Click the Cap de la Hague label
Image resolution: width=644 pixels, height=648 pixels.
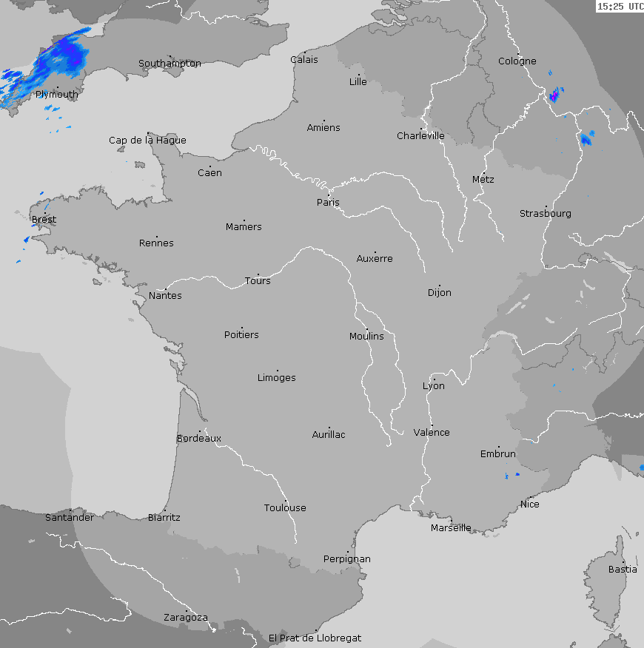147,141
